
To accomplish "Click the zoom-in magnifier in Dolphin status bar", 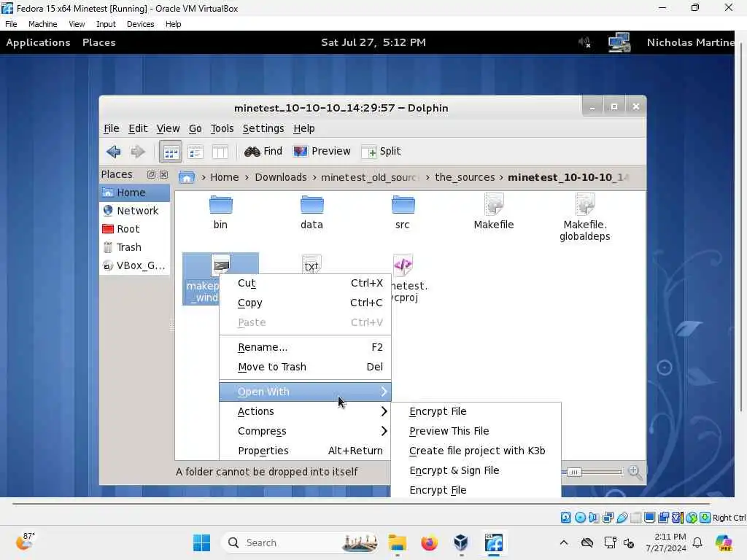I will tap(635, 472).
